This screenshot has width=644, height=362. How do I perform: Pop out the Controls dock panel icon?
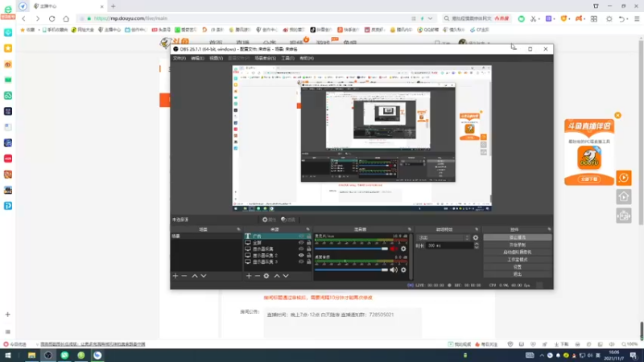(549, 229)
